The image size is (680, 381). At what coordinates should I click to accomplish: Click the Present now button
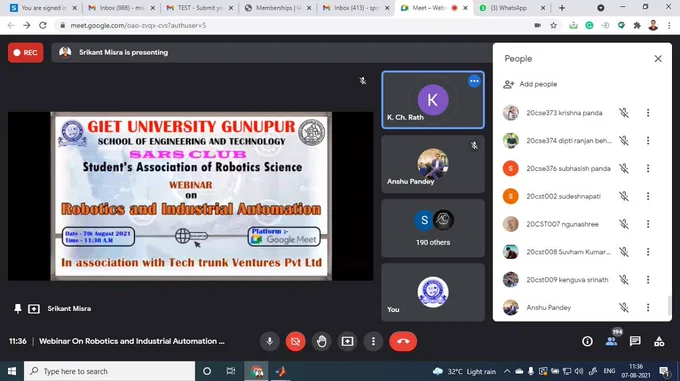point(347,341)
